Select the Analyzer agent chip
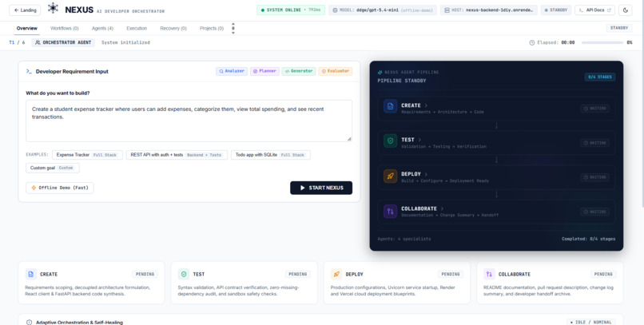Screen dimensions: 644x325 (232, 71)
